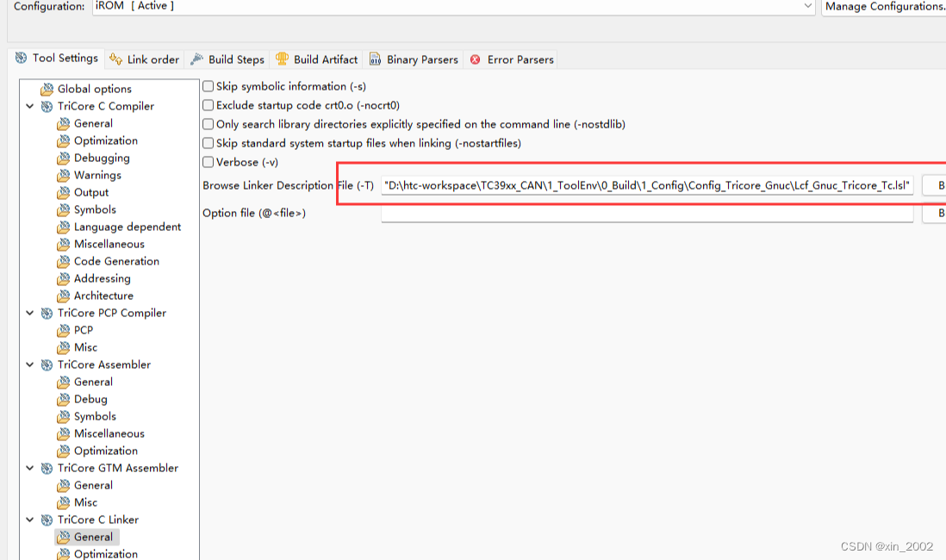Viewport: 946px width, 560px height.
Task: Select TriCore C Linker tree label
Action: 97,520
